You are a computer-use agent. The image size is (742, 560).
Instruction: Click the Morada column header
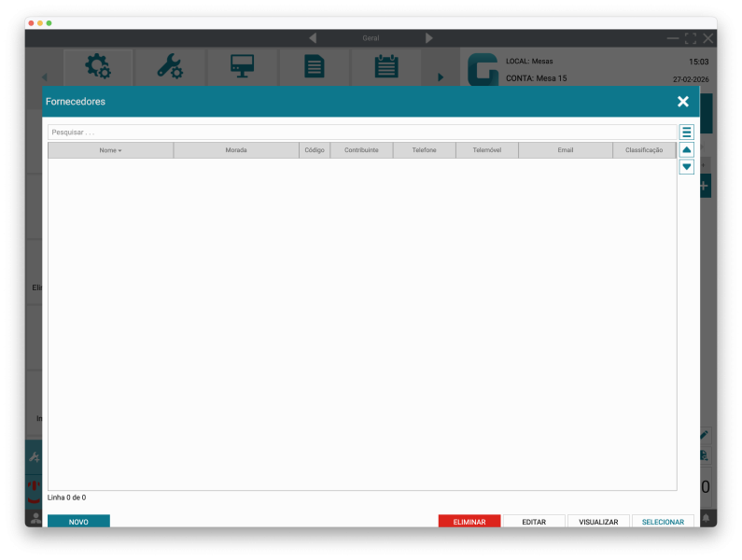236,150
